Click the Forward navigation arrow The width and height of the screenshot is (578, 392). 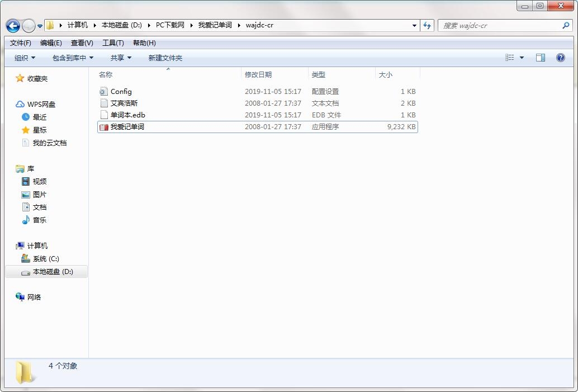29,26
